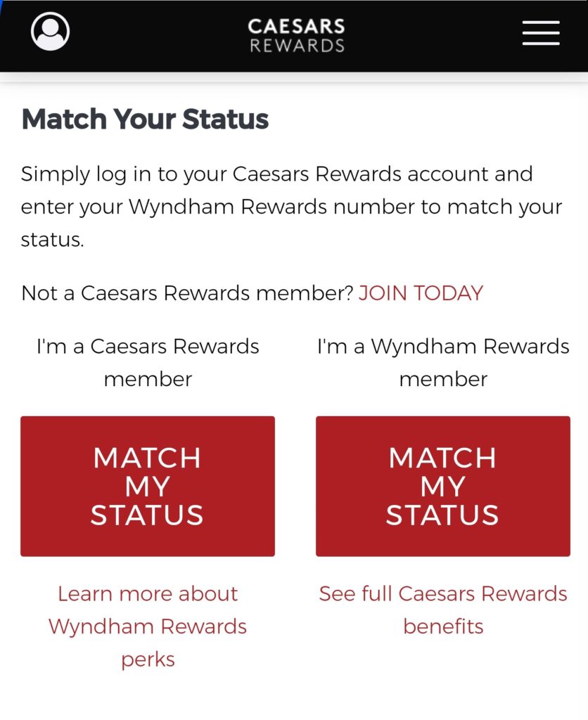Open Learn more about Wyndham Rewards perks

(x=147, y=625)
